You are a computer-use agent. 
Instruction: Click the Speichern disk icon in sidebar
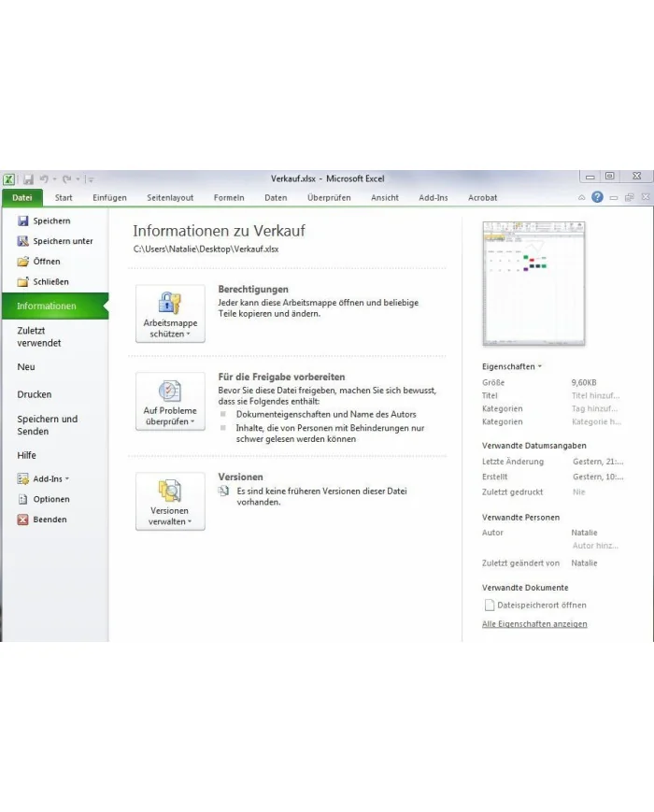22,221
